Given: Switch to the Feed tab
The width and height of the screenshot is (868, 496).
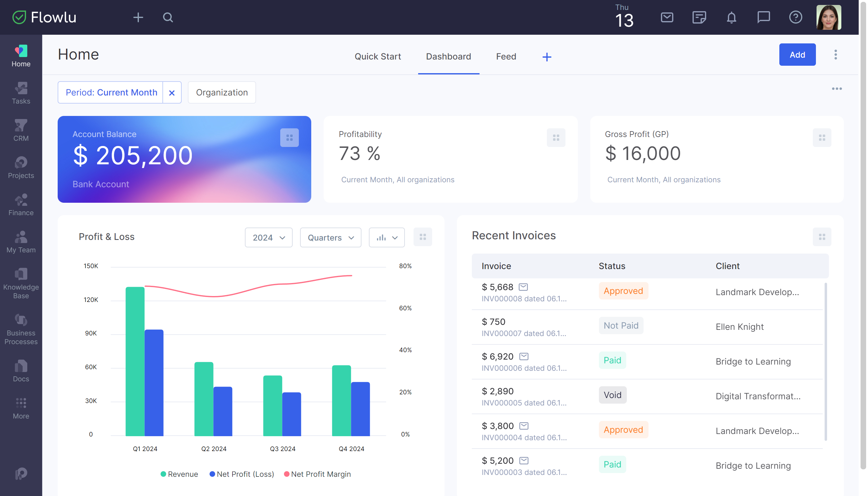Looking at the screenshot, I should [x=506, y=56].
